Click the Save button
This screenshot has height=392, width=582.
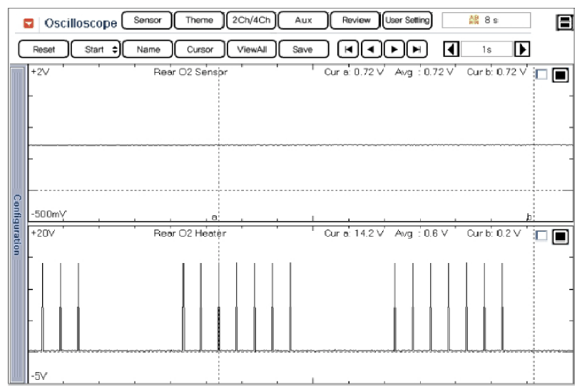click(304, 49)
